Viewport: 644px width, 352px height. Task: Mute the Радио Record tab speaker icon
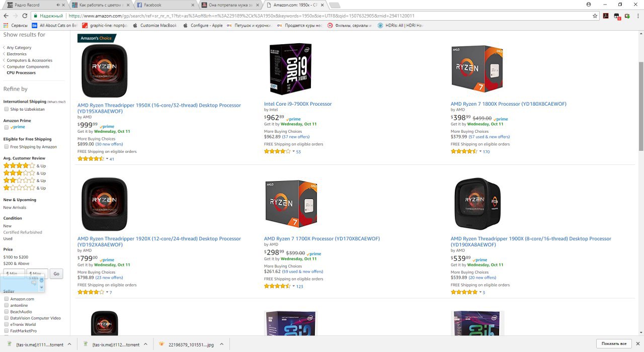pyautogui.click(x=58, y=5)
